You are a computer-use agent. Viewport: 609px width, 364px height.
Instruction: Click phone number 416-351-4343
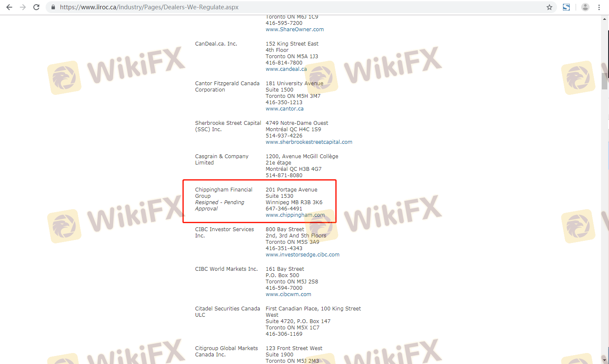point(284,248)
